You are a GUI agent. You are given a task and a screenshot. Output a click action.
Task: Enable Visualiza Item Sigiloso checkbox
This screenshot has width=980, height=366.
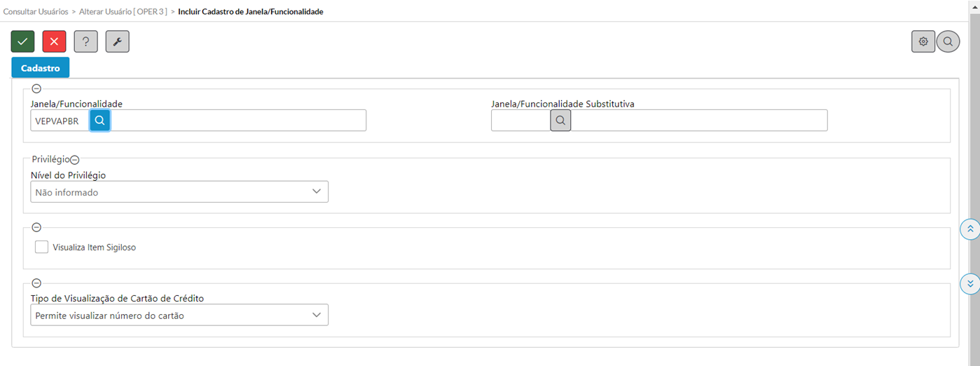click(x=41, y=247)
